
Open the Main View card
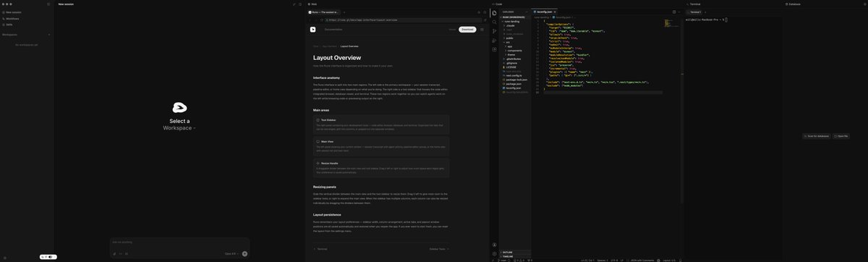tap(380, 146)
